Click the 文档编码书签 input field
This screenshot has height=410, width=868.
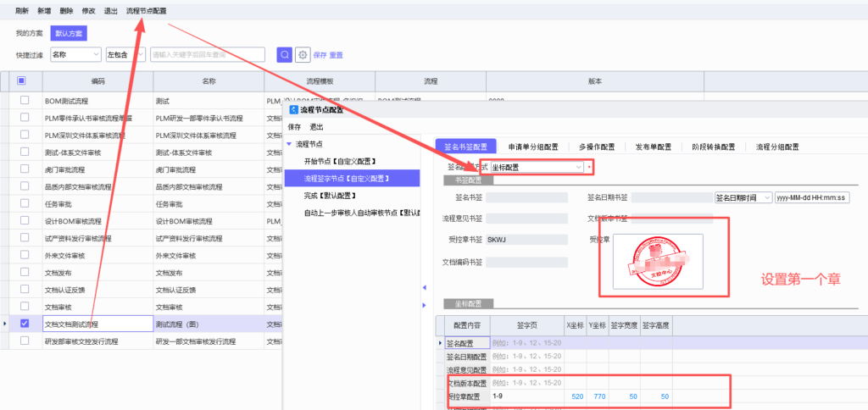point(526,263)
